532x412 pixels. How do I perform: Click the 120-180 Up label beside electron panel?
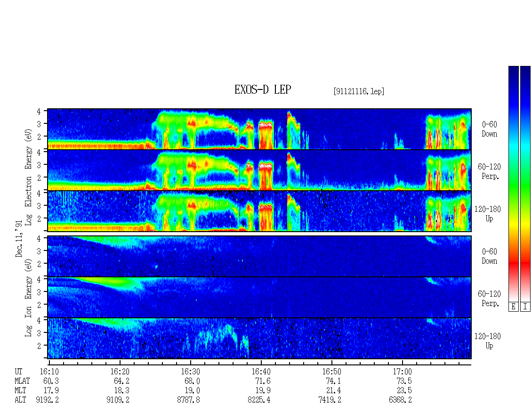point(488,214)
